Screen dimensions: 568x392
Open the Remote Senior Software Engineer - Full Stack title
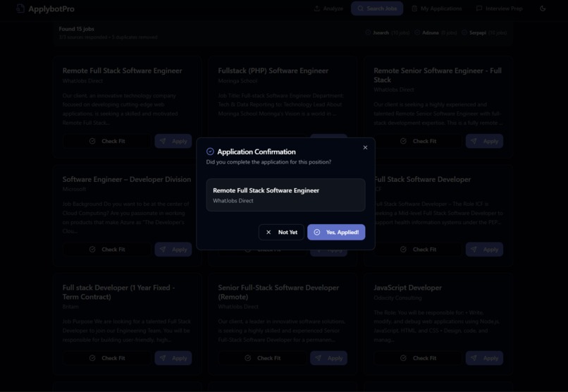pos(438,75)
